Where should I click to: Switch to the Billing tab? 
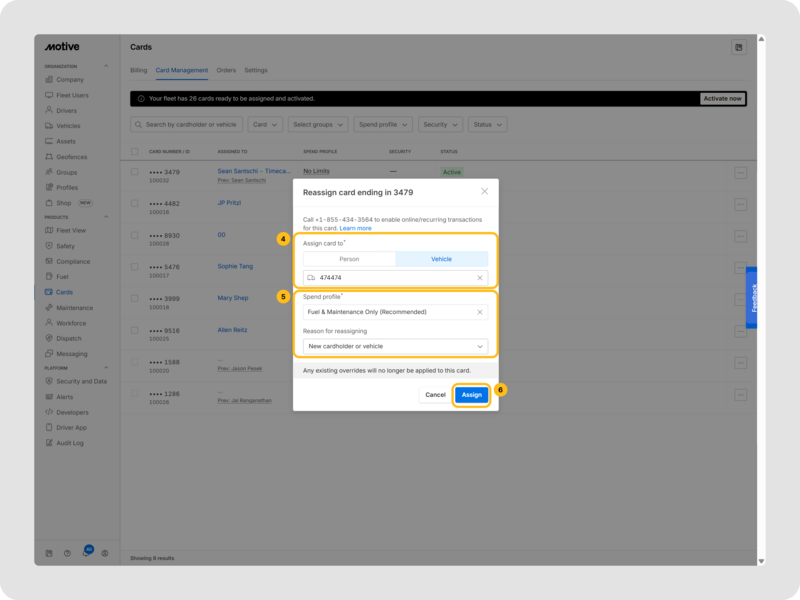click(x=138, y=70)
